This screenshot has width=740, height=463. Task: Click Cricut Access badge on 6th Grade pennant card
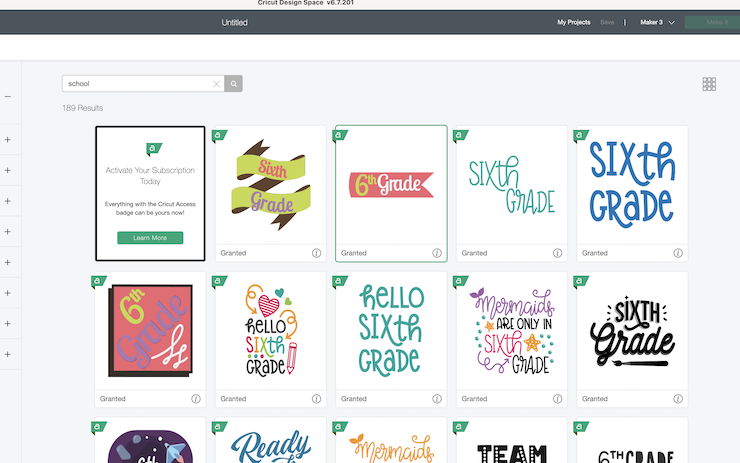pos(340,136)
